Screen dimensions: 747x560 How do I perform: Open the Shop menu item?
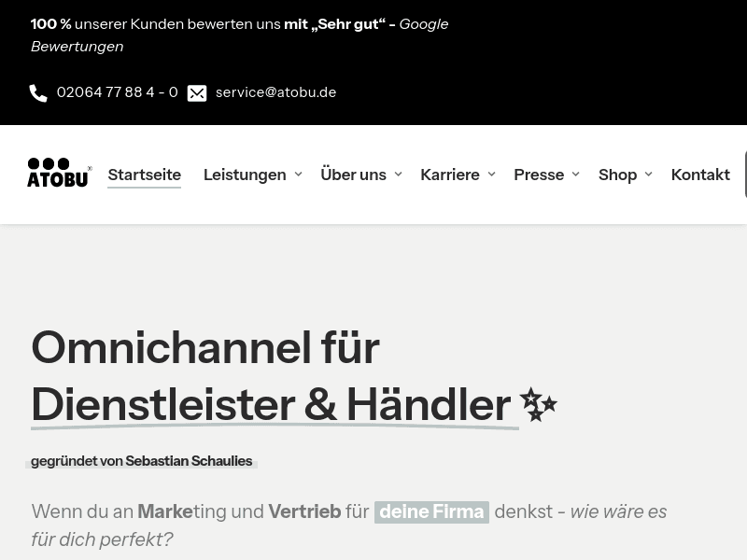tap(617, 175)
